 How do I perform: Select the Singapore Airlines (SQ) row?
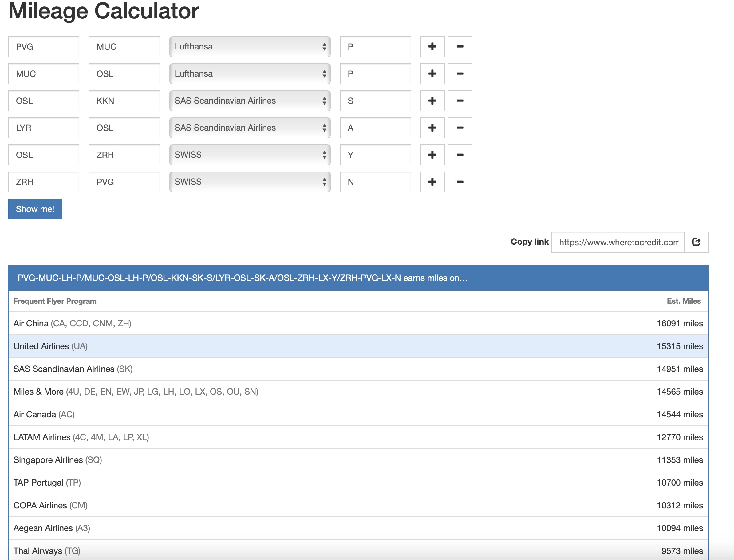coord(358,460)
